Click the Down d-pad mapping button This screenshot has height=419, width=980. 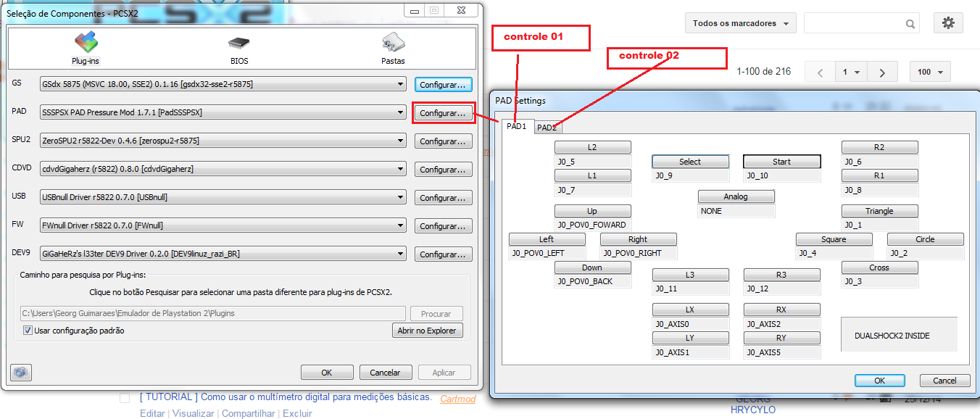click(593, 267)
